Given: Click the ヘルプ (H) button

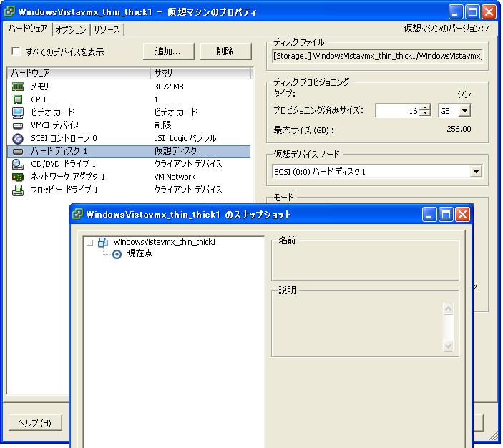Looking at the screenshot, I should click(x=35, y=423).
